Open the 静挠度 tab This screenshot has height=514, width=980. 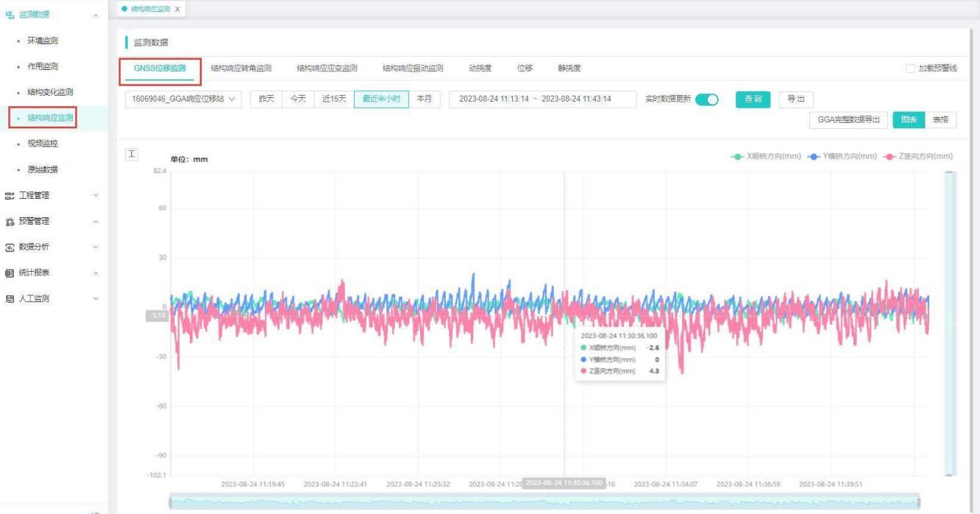coord(569,68)
